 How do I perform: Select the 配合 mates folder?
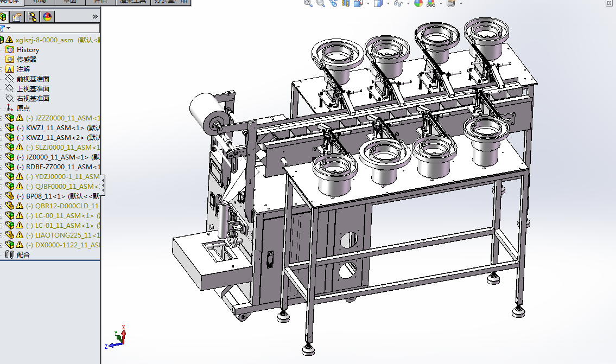[x=23, y=255]
